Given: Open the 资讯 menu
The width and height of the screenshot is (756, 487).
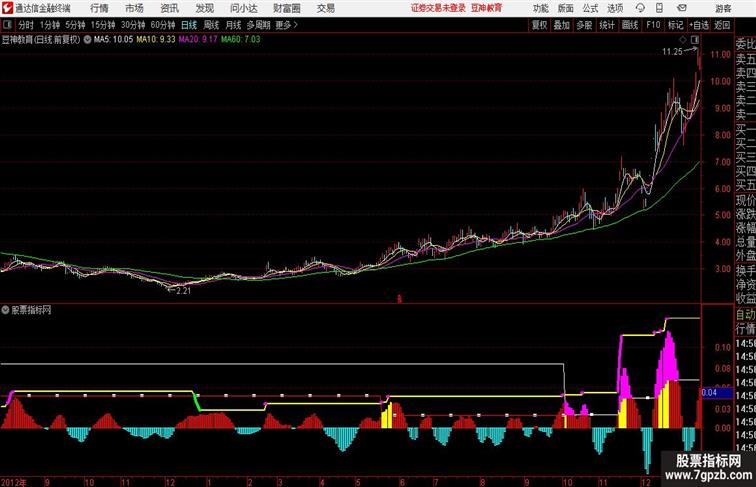Looking at the screenshot, I should (169, 8).
